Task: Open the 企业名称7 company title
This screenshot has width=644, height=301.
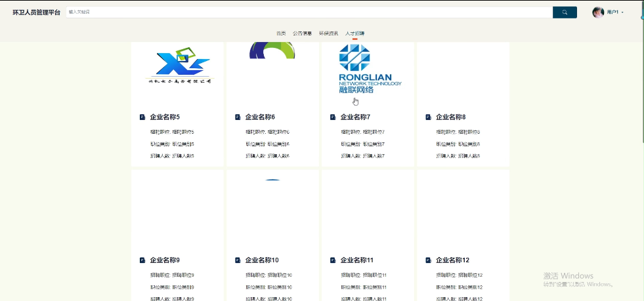Action: click(355, 117)
